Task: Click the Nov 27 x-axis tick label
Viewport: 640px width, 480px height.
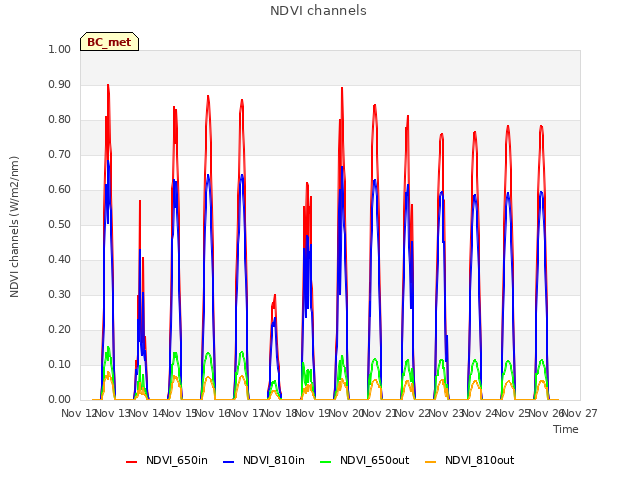Action: pyautogui.click(x=580, y=413)
